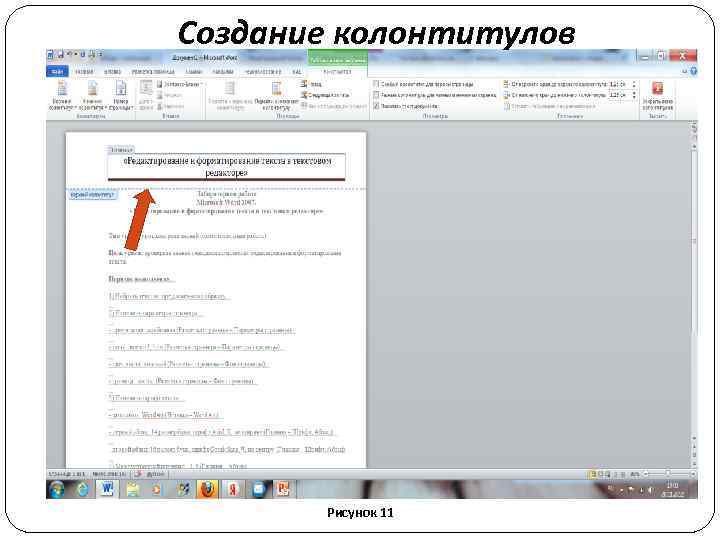Screen dimensions: 720x540
Task: Open Firefox from the taskbar
Action: 207,489
